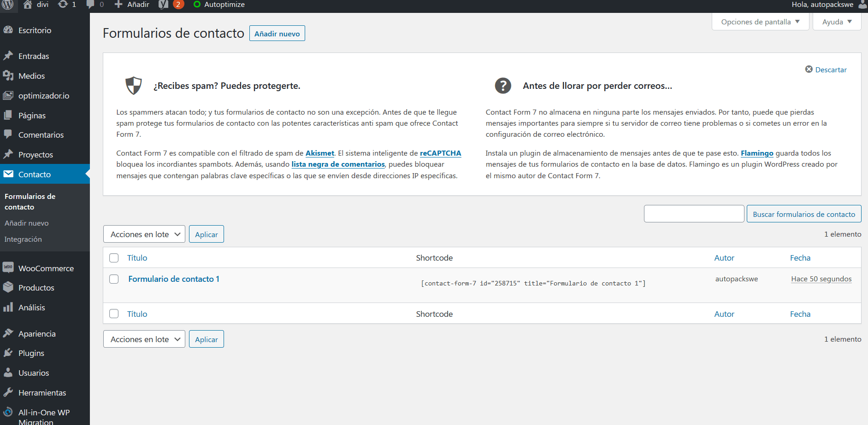Click the Contacto envelope icon
868x425 pixels.
(8, 174)
